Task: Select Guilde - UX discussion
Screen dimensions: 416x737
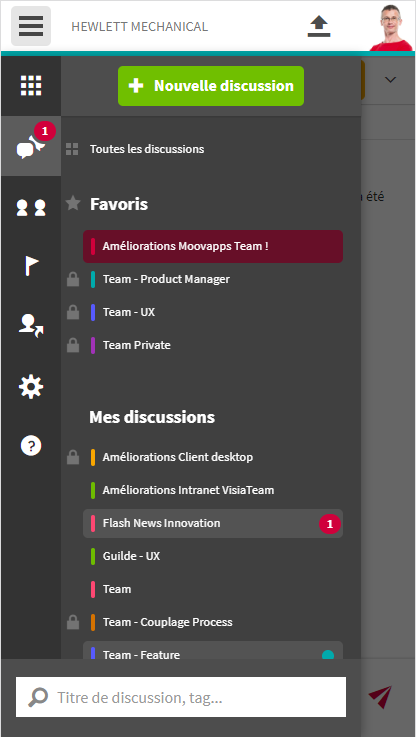Action: pos(213,556)
